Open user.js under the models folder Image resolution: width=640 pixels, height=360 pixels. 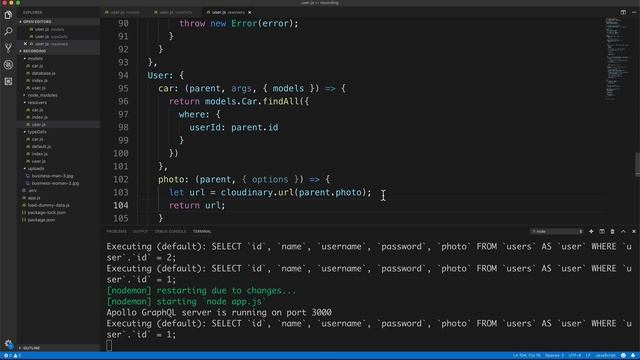[x=38, y=88]
